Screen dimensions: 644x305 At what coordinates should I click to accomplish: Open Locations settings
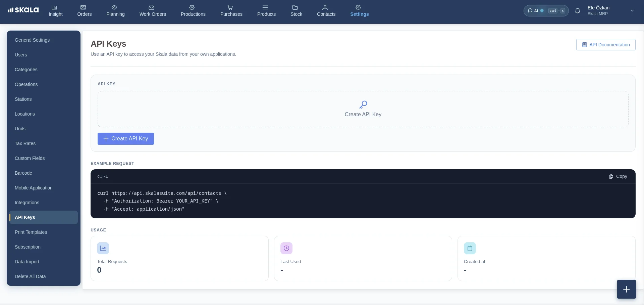(44, 114)
